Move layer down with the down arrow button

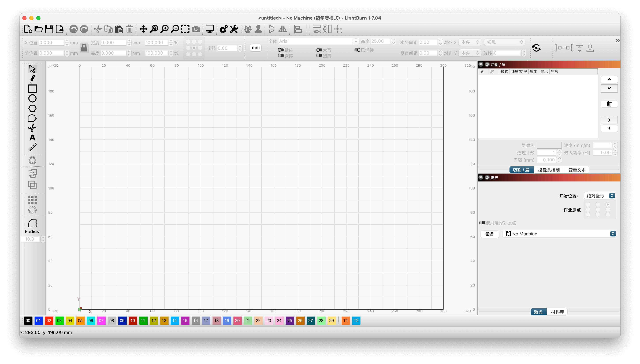(x=609, y=88)
